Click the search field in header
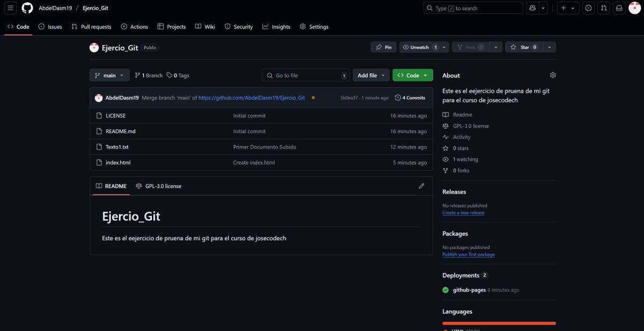 (x=473, y=8)
